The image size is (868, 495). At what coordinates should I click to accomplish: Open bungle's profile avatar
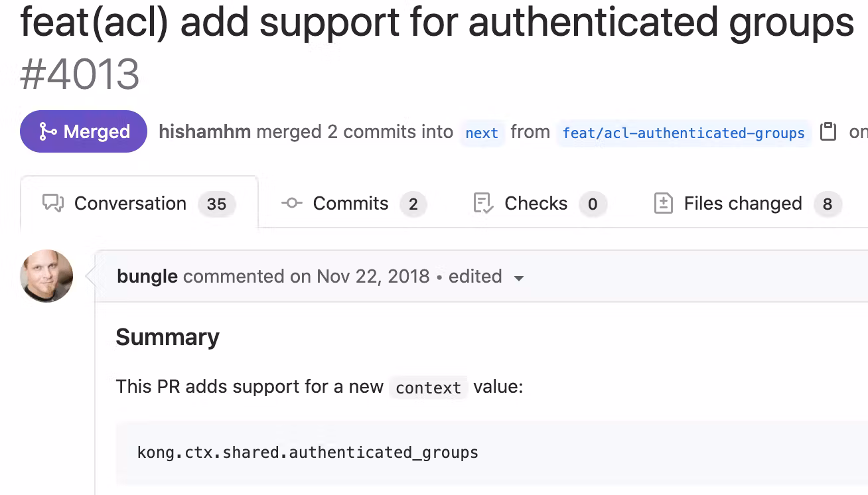(x=46, y=276)
